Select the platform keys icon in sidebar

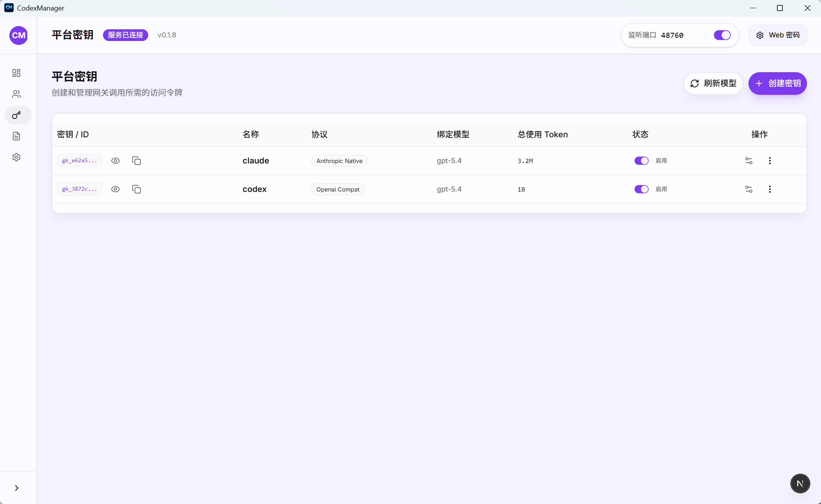16,115
